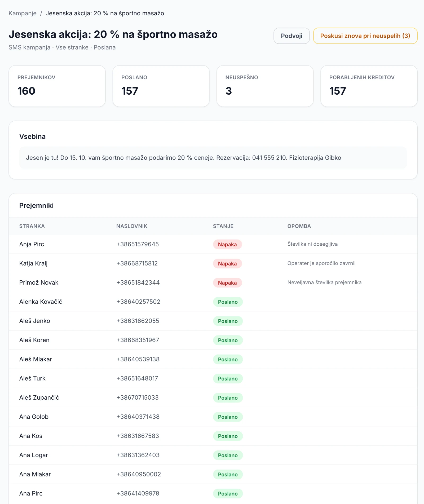The image size is (424, 504).
Task: Click the OPOMBA column header
Action: coord(299,226)
